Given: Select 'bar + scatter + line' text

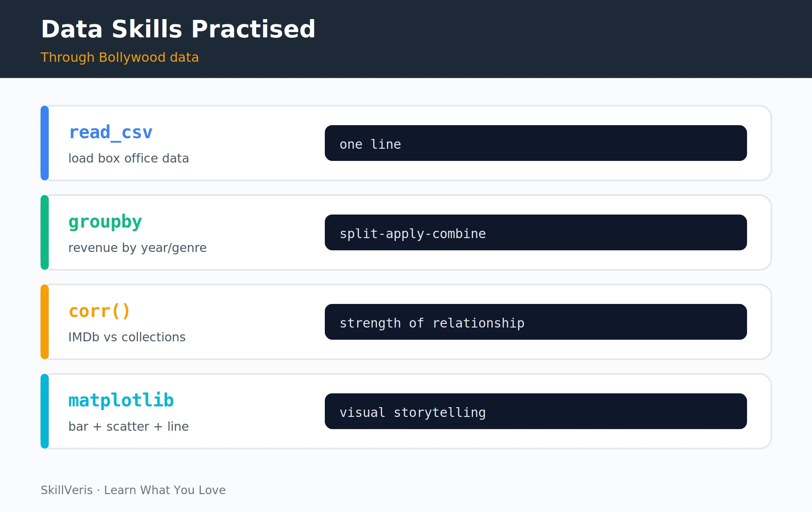Looking at the screenshot, I should [129, 426].
